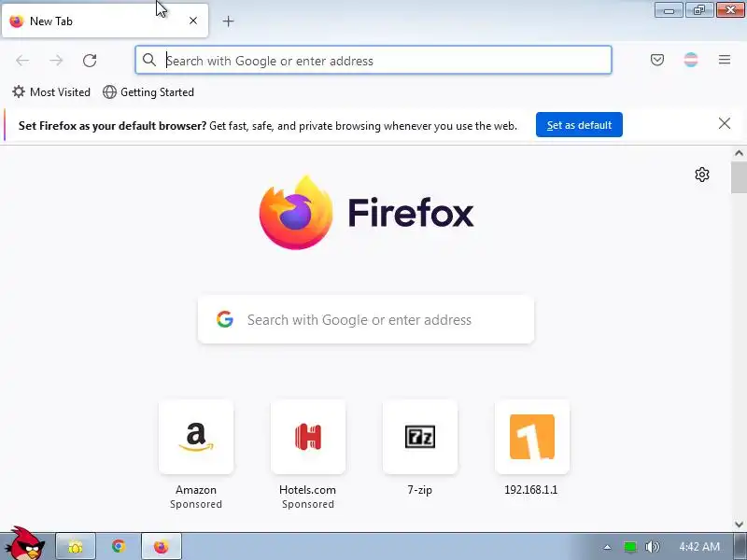The height and width of the screenshot is (560, 747).
Task: Click the Set as default button
Action: pyautogui.click(x=579, y=125)
